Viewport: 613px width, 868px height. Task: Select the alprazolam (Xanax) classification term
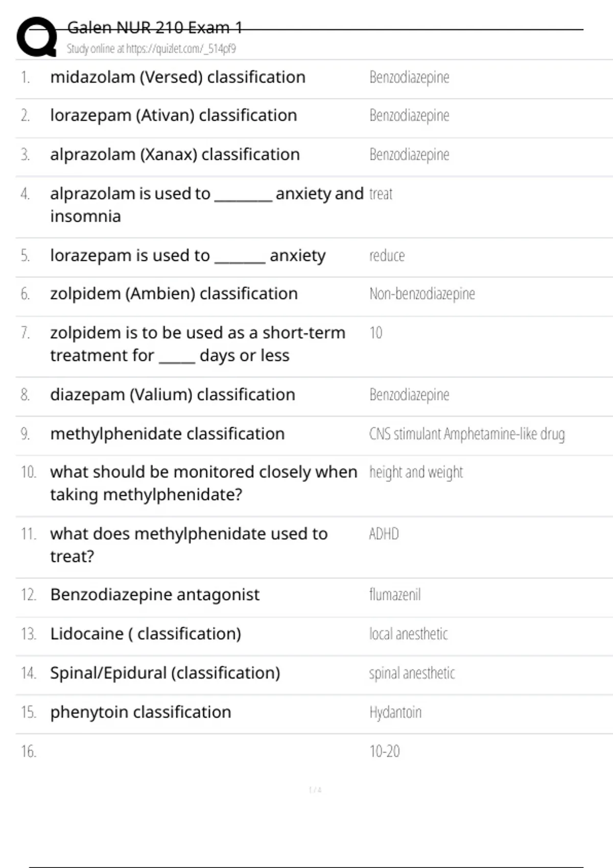coord(175,154)
